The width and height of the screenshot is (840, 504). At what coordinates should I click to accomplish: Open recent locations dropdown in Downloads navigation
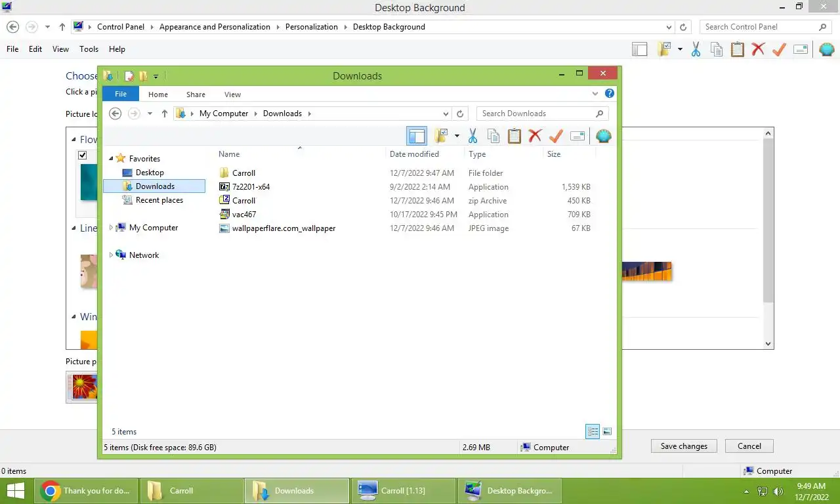[150, 114]
